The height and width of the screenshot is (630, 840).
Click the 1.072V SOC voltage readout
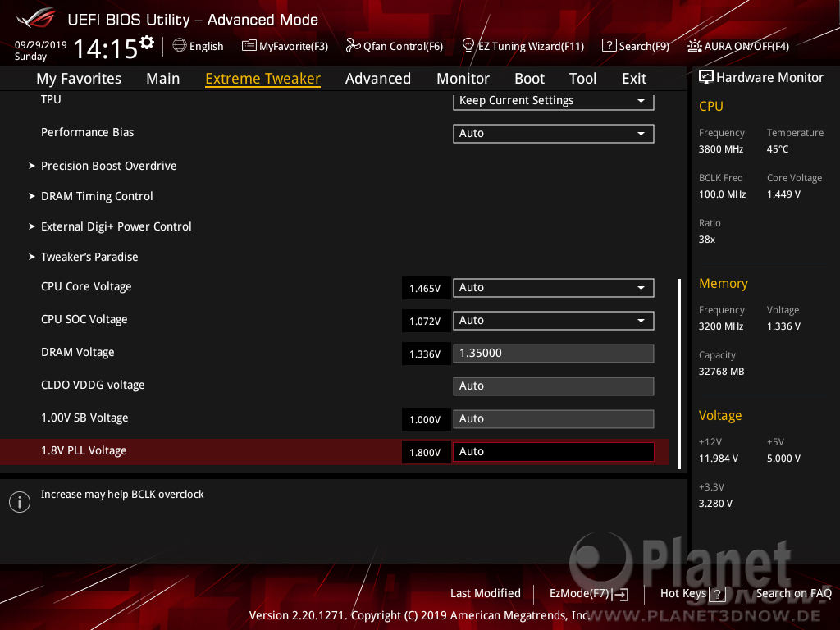[426, 321]
